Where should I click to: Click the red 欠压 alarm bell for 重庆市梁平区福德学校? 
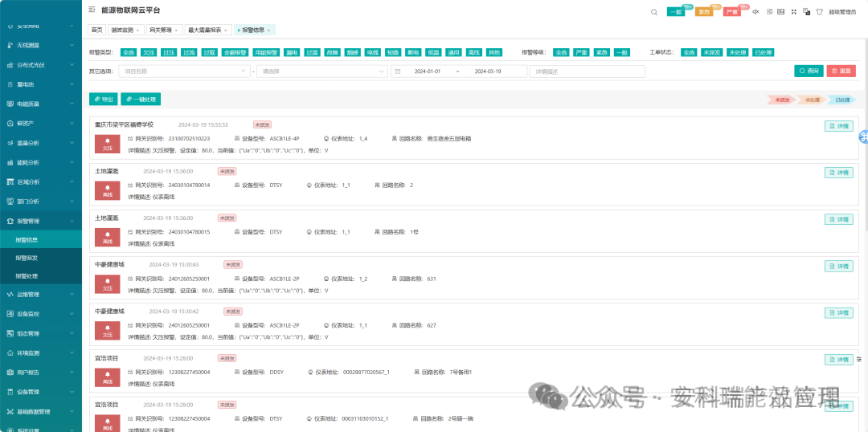pyautogui.click(x=107, y=145)
